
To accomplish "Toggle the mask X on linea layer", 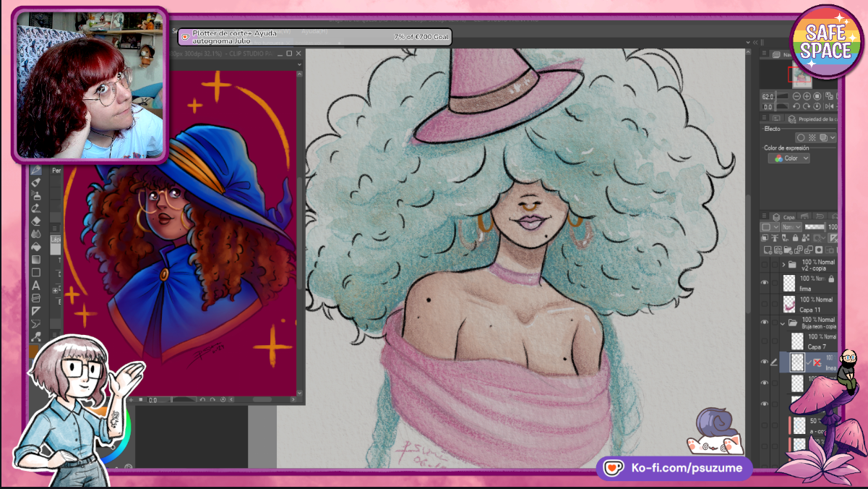I will coord(818,362).
